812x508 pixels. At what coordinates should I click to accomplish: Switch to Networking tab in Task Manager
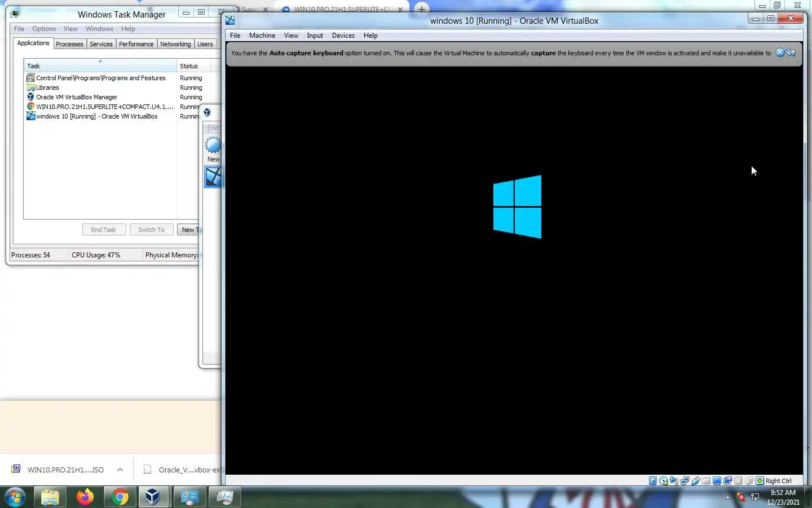click(x=175, y=44)
